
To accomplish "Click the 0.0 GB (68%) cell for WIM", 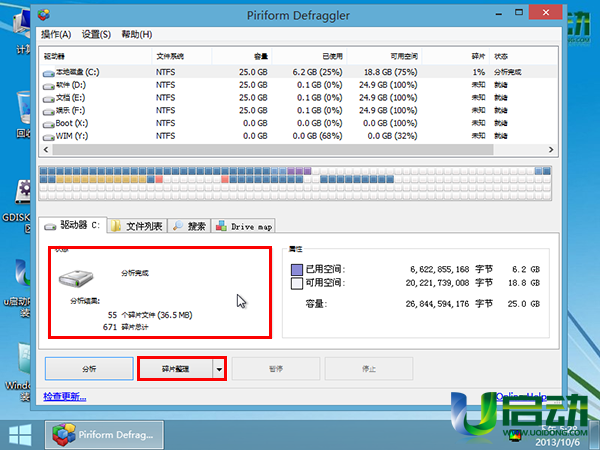I will point(317,136).
